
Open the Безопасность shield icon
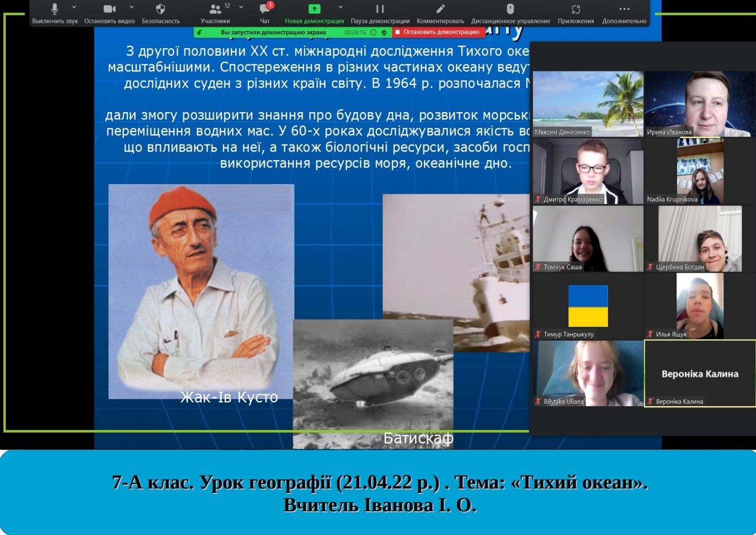pos(161,10)
